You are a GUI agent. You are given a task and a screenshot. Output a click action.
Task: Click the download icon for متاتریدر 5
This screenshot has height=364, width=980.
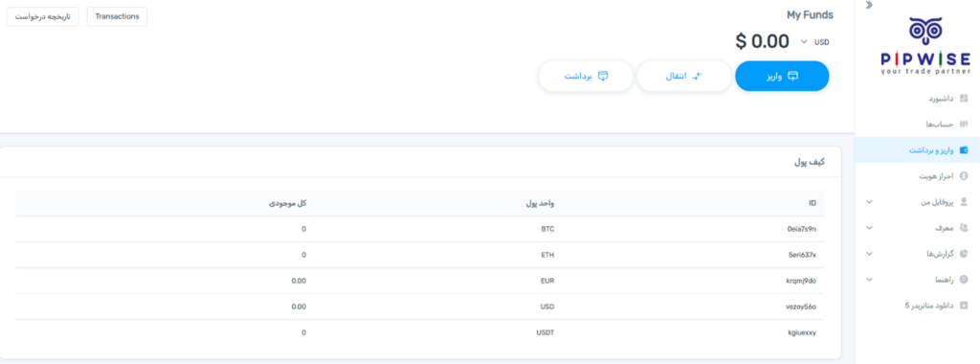[x=963, y=306]
